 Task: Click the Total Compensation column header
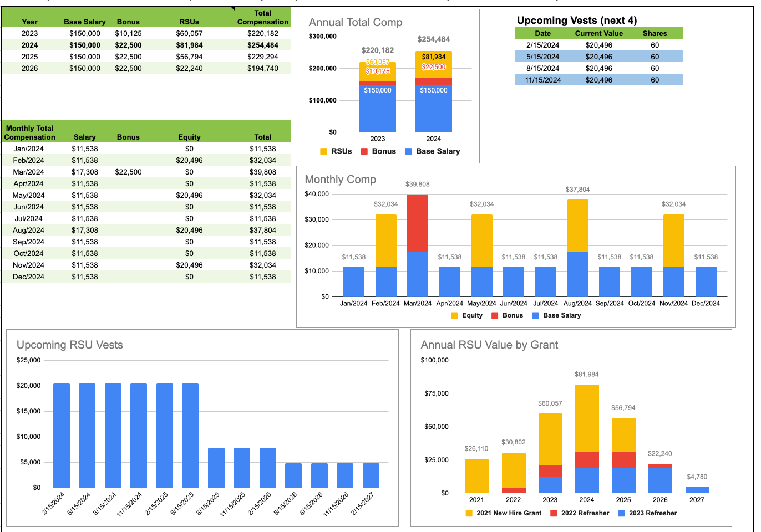[x=263, y=16]
